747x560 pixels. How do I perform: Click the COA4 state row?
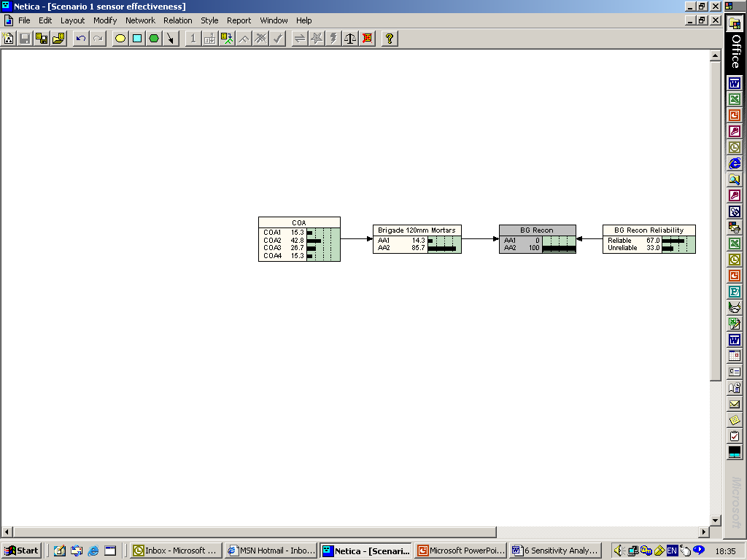299,256
